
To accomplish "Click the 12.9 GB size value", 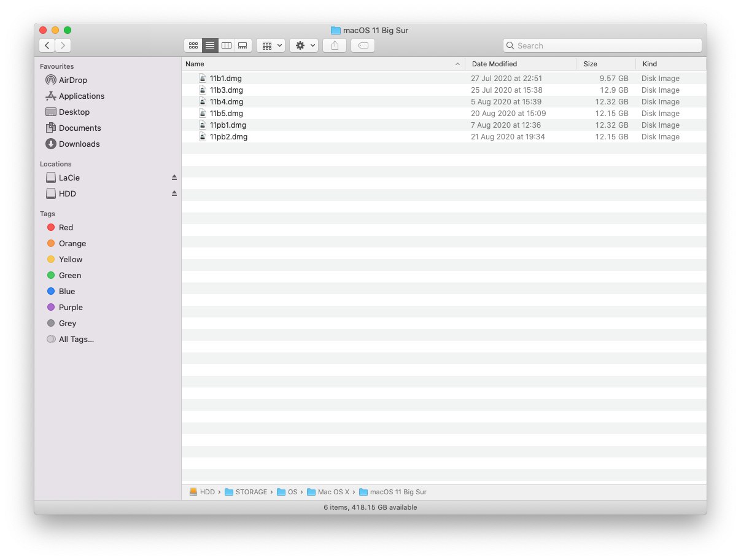I will [615, 90].
